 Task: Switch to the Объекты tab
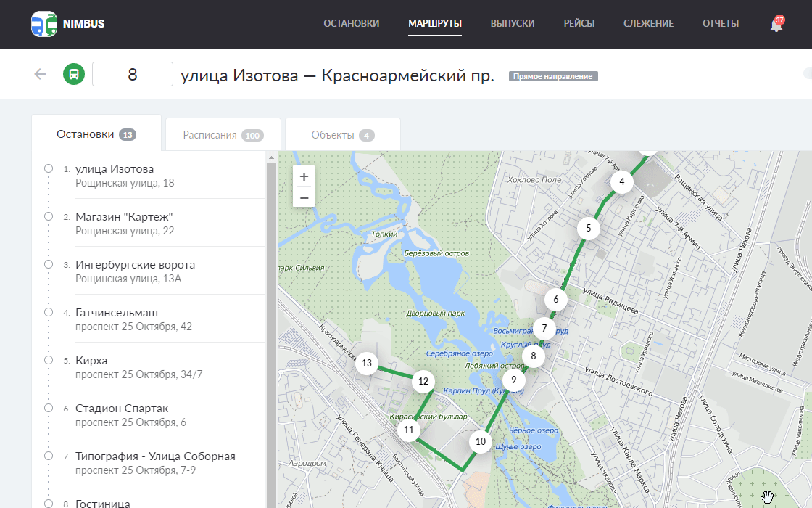(343, 135)
